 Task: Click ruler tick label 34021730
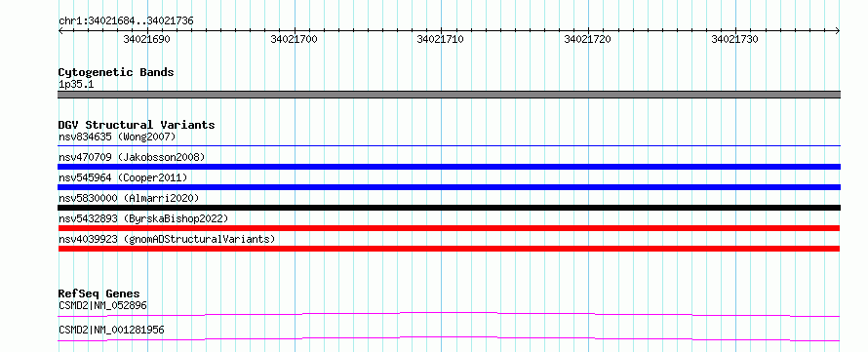pos(734,39)
